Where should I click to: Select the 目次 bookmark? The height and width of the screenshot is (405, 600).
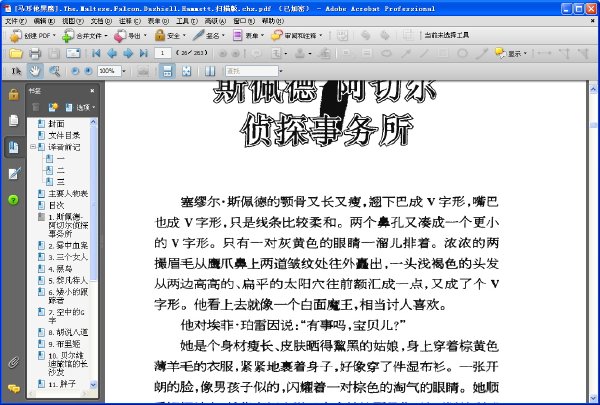(56, 205)
